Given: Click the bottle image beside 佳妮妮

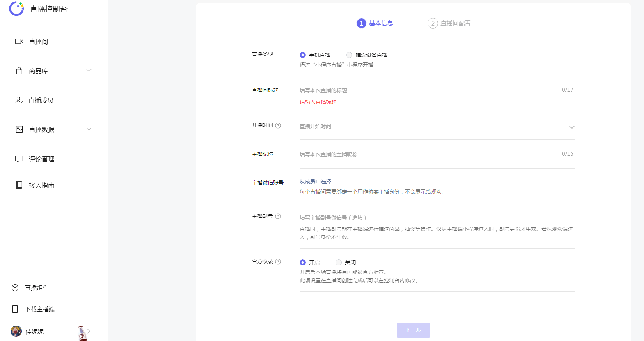Looking at the screenshot, I should tap(82, 333).
